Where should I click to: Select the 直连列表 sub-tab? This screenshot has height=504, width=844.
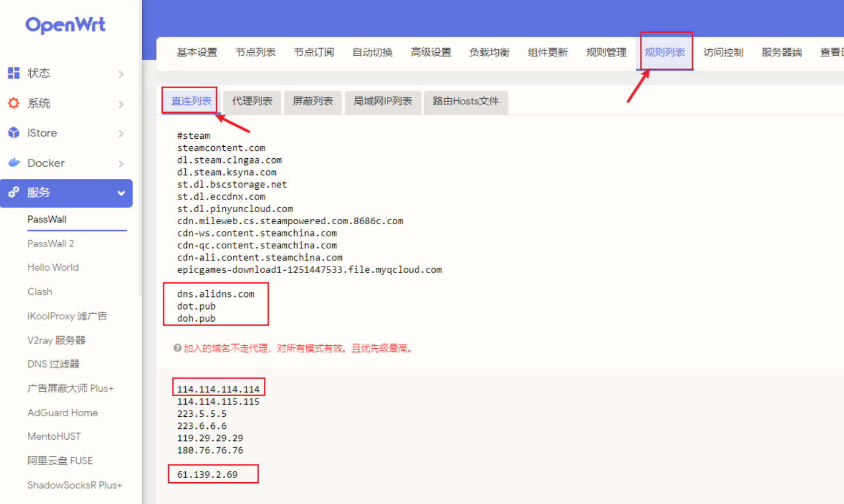(x=192, y=101)
